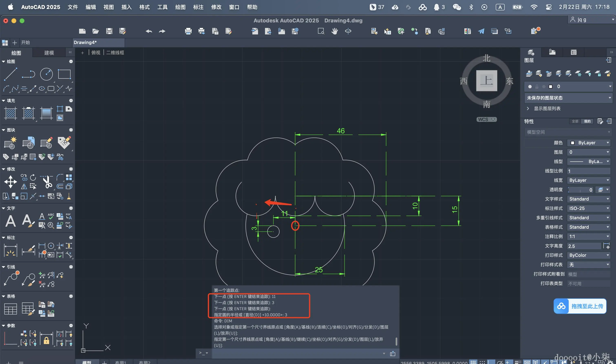Choose the Hatch fill tool
This screenshot has height=364, width=616.
[11, 113]
